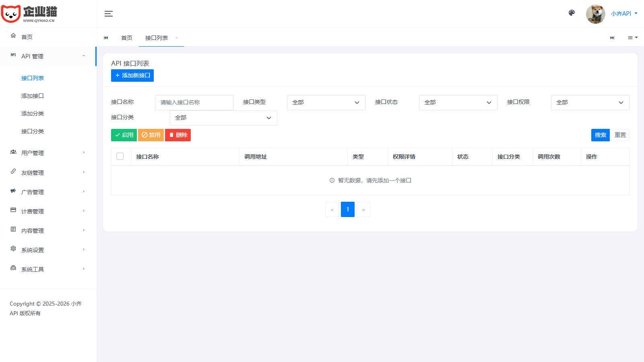Expand the 接口分类 filter dropdown
The height and width of the screenshot is (362, 644).
click(x=223, y=118)
